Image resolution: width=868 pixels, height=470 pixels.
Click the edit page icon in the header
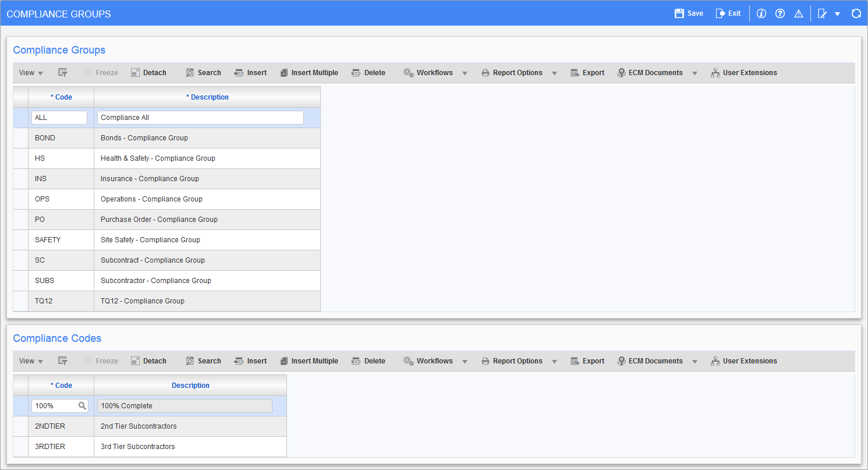coord(822,13)
